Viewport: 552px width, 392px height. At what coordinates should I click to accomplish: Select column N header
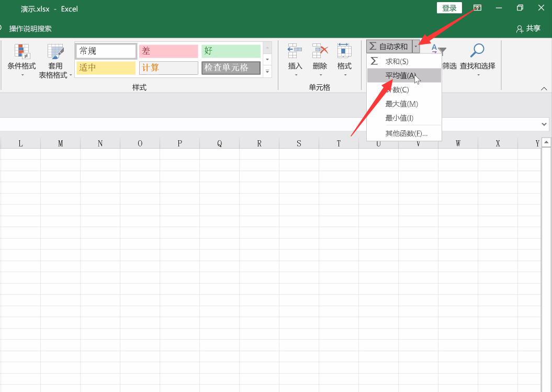(100, 143)
